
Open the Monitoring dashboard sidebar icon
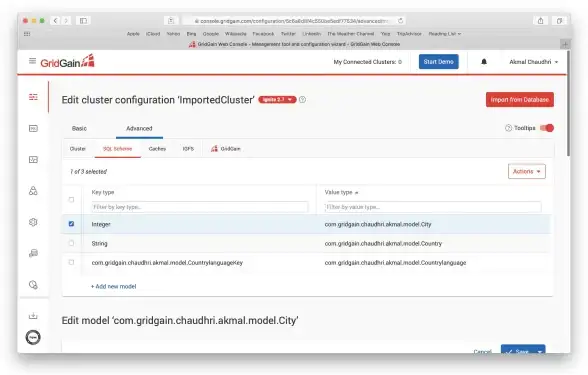coord(33,160)
